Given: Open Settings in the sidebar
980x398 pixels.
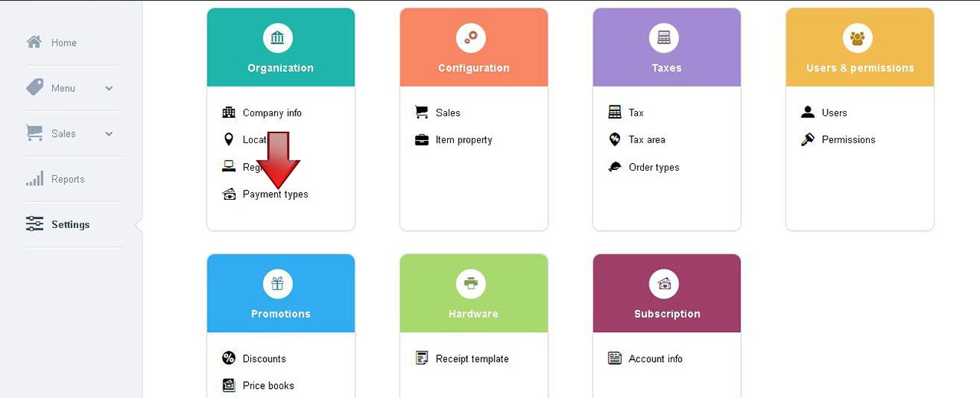Looking at the screenshot, I should [70, 225].
